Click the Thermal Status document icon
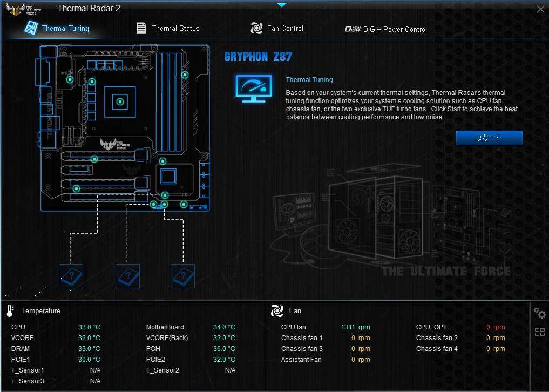This screenshot has width=549, height=392. tap(141, 28)
